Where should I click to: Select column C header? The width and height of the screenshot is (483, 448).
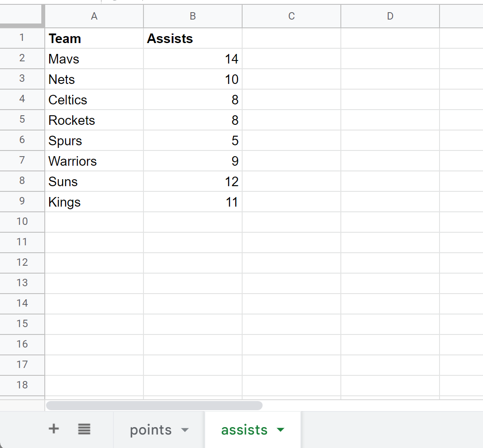click(x=291, y=16)
